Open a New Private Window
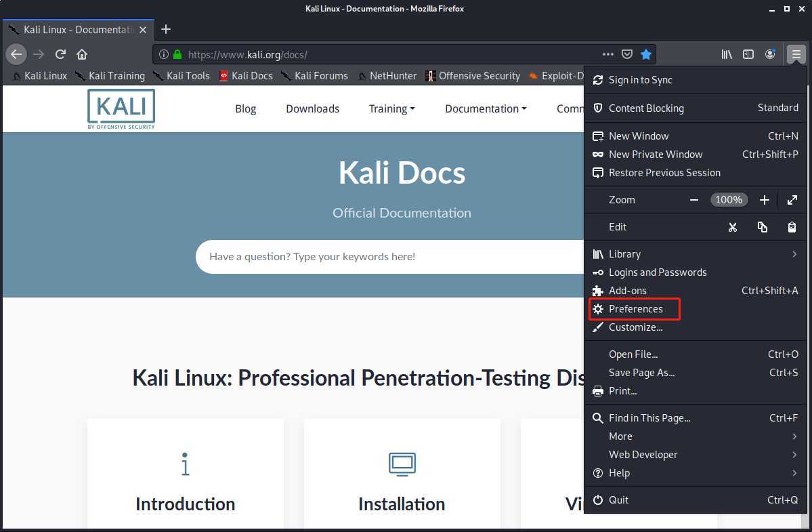 click(695, 155)
